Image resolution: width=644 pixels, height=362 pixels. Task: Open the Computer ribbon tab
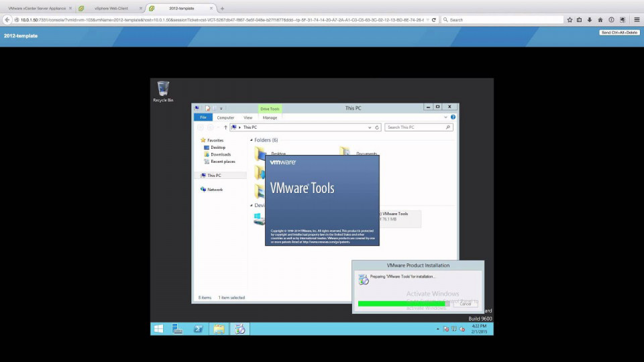point(225,118)
